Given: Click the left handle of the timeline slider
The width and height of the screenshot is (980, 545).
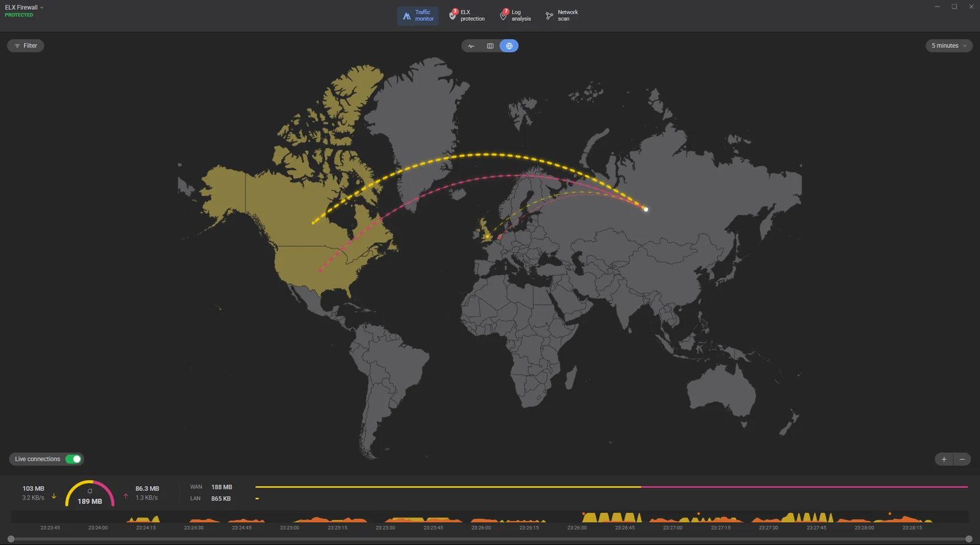Looking at the screenshot, I should click(11, 539).
